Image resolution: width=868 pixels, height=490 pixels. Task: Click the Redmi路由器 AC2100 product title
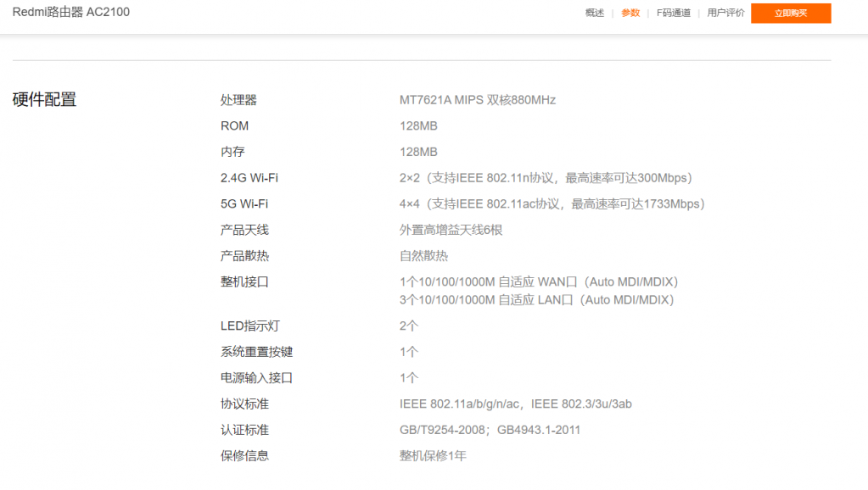[71, 12]
